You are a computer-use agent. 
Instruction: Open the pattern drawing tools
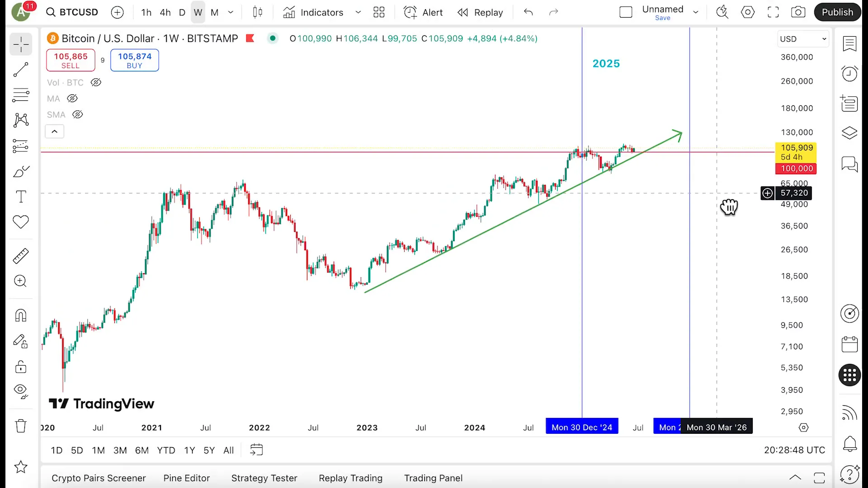[x=21, y=120]
